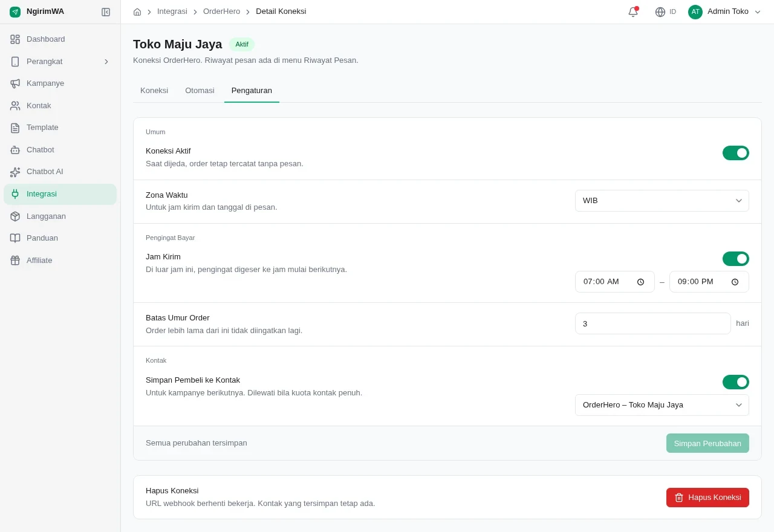Click the red Hapus Koneksi button

click(x=707, y=498)
